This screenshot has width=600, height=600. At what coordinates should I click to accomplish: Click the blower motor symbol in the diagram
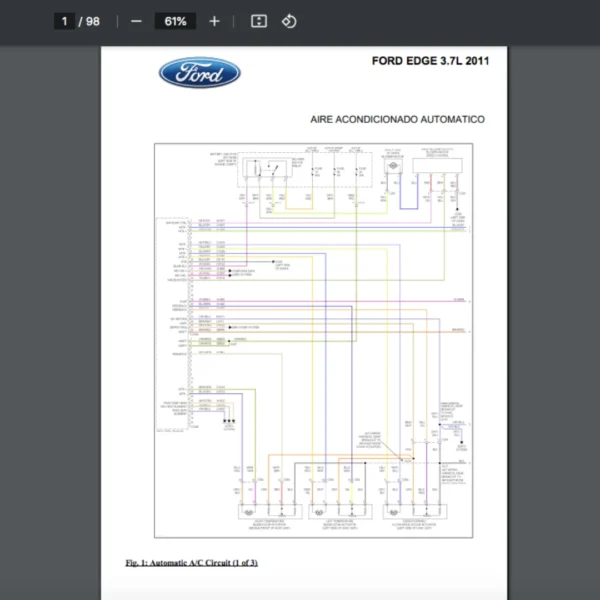[x=393, y=169]
